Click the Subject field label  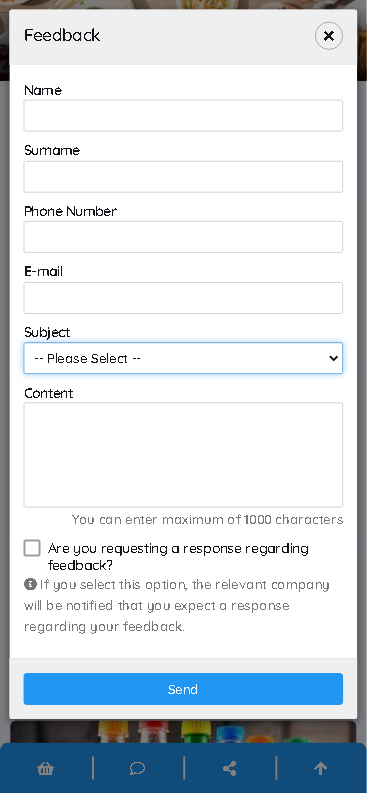tap(47, 332)
